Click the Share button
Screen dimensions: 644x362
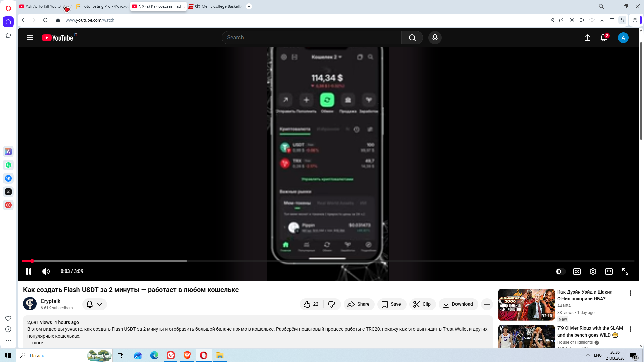coord(359,304)
